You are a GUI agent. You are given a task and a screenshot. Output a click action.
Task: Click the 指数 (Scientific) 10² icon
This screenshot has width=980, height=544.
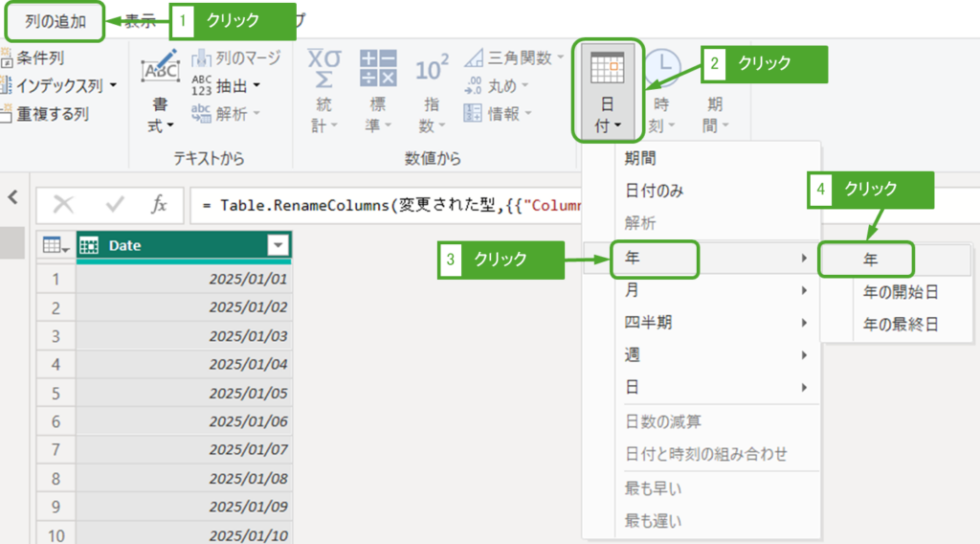432,69
